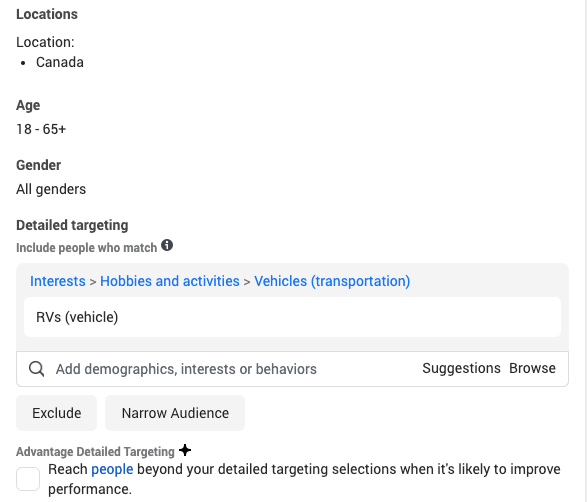Click the Locations section heading
The image size is (587, 502).
pyautogui.click(x=47, y=14)
